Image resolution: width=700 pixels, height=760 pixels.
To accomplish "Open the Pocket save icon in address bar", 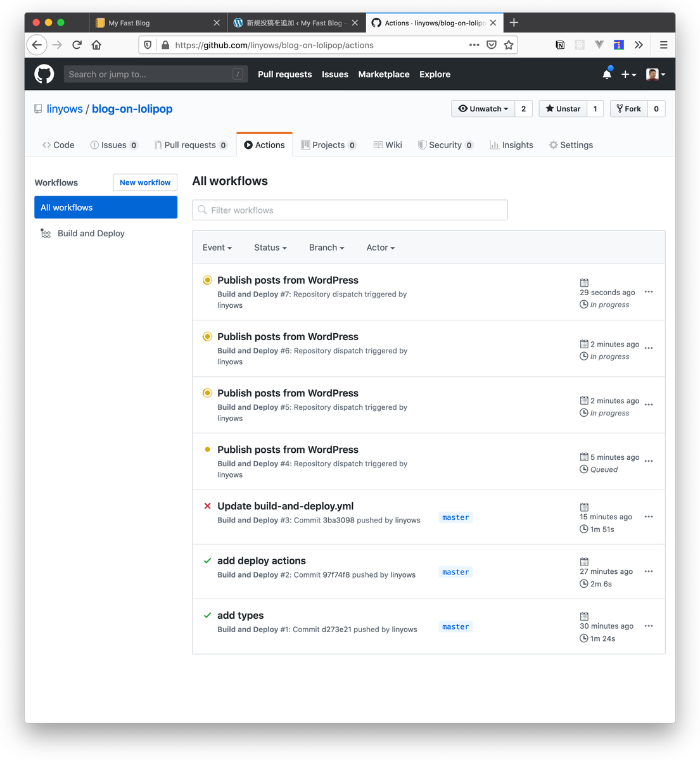I will [492, 45].
